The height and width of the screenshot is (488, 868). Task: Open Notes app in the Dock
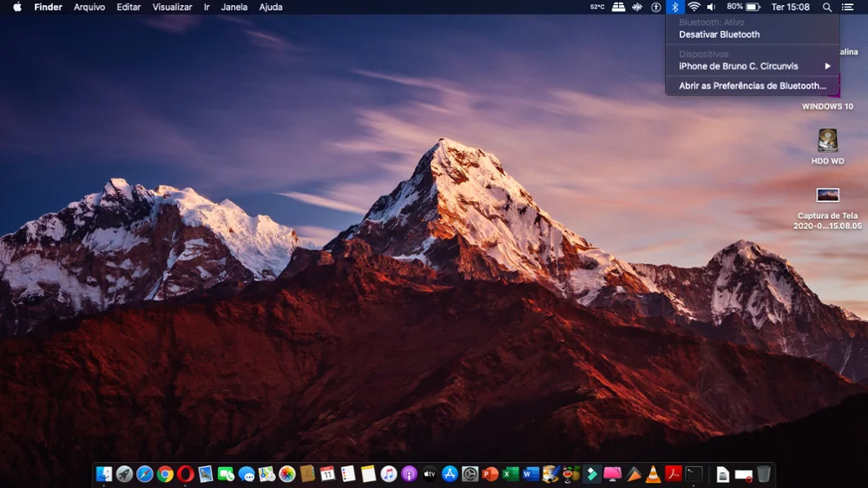[x=368, y=474]
